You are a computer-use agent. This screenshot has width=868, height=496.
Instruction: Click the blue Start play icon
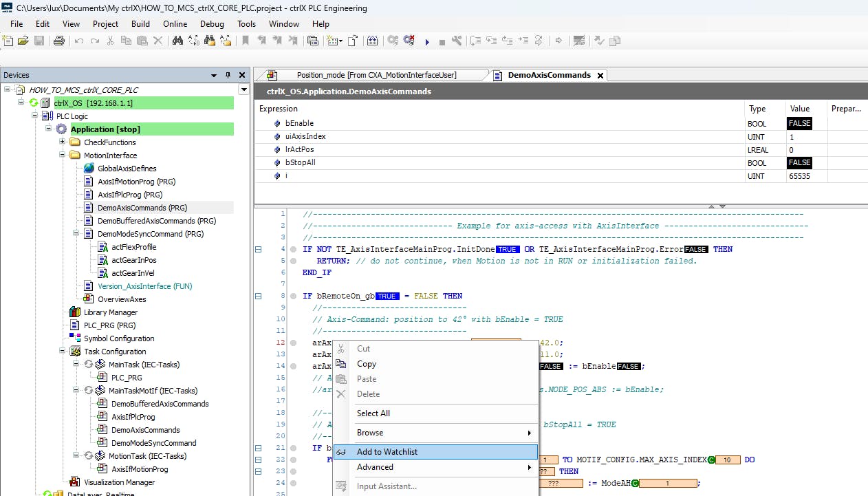tap(427, 42)
